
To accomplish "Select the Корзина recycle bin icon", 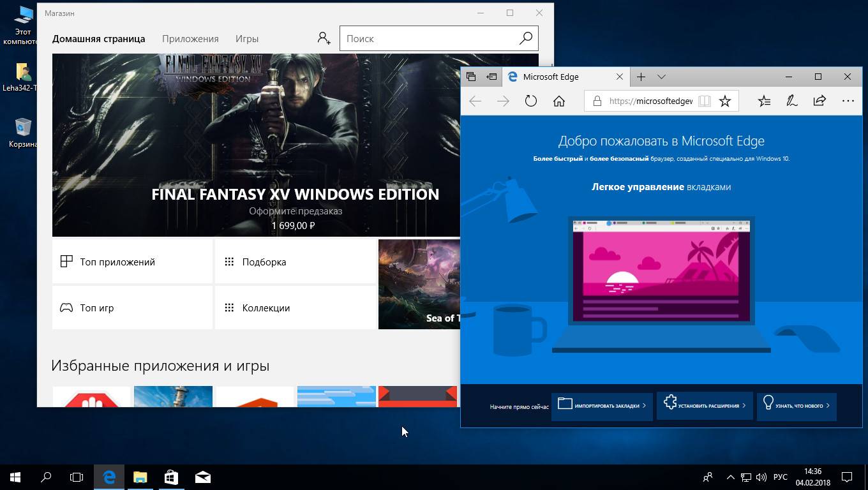I will tap(22, 132).
